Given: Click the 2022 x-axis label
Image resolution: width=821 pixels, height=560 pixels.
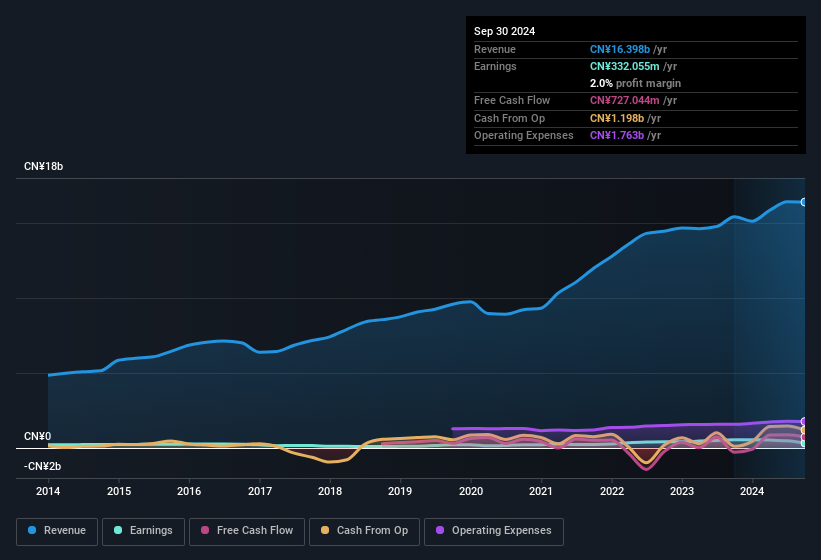Looking at the screenshot, I should pos(612,491).
